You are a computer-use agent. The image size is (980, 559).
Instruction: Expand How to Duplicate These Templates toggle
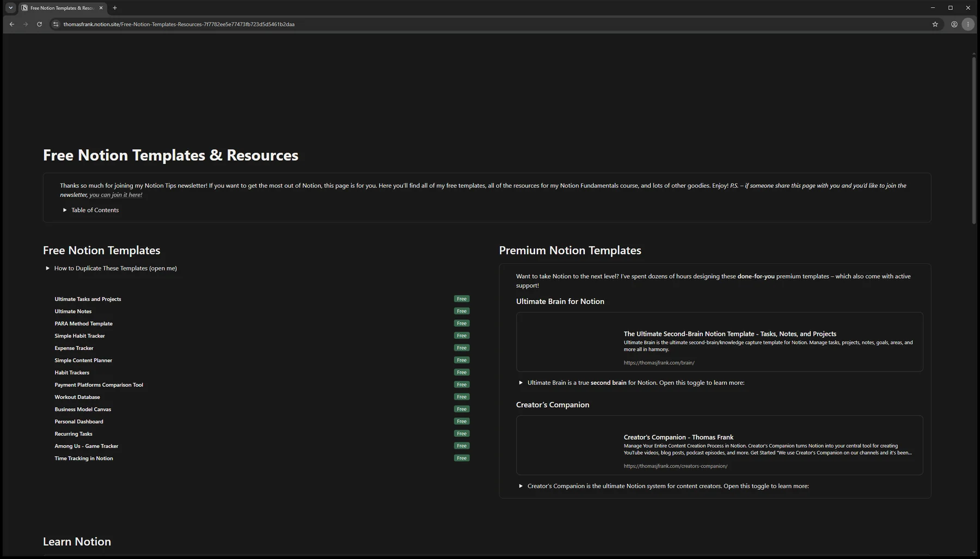48,268
